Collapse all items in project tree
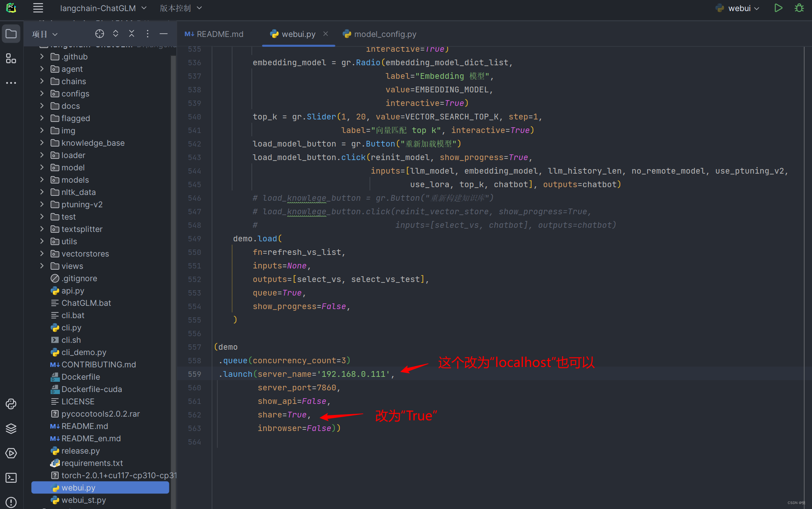 tap(132, 34)
